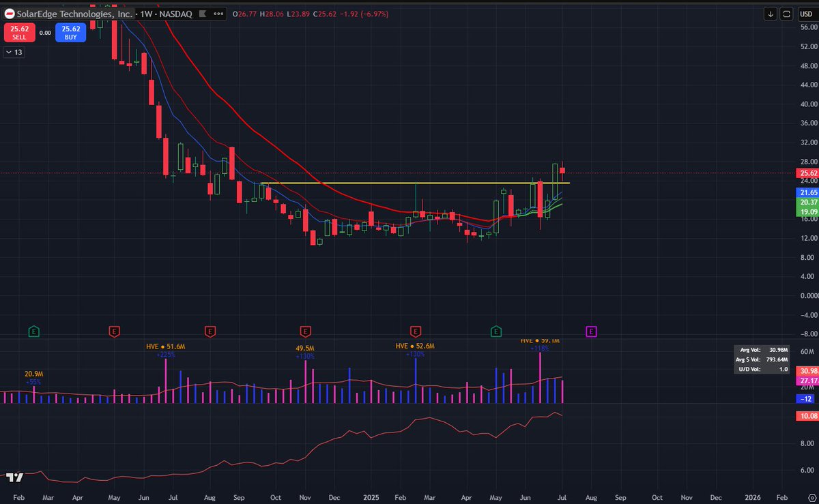819x504 pixels.
Task: Click the SolarEdge Technologies, Inc. symbol title
Action: pyautogui.click(x=74, y=14)
